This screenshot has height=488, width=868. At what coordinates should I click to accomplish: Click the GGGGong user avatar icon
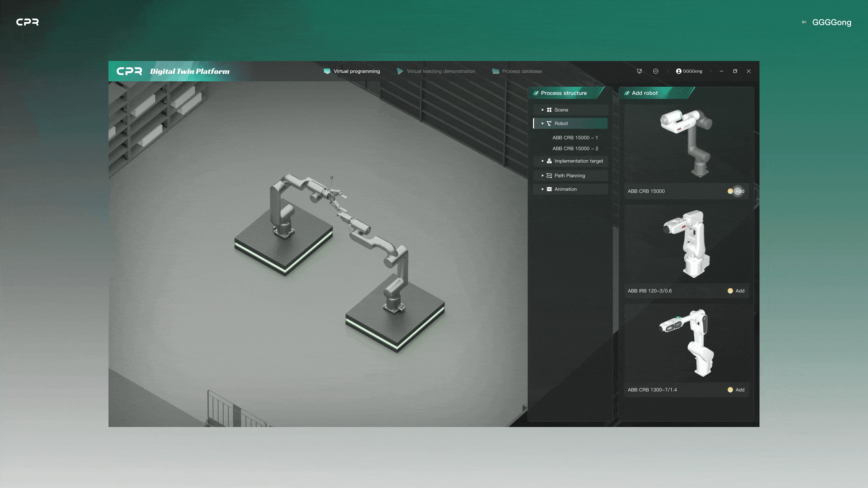[678, 71]
